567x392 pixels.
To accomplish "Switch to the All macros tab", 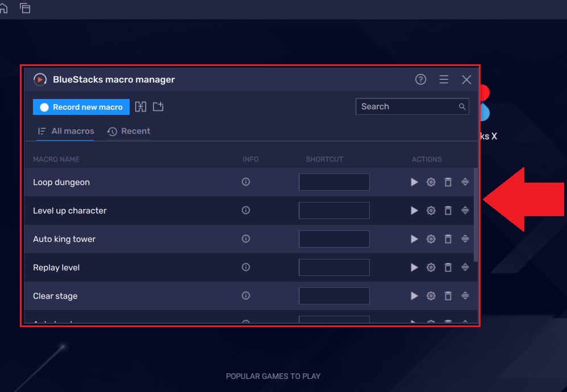I will click(66, 131).
